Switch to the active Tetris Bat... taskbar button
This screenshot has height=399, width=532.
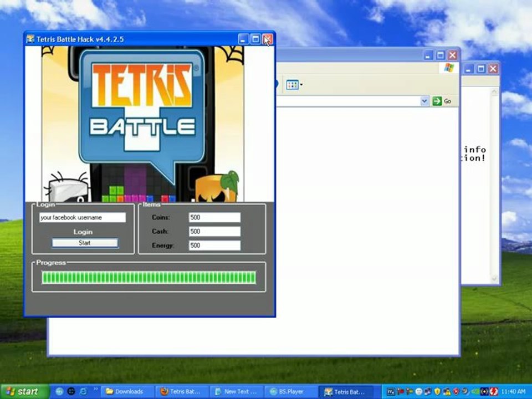(x=346, y=392)
